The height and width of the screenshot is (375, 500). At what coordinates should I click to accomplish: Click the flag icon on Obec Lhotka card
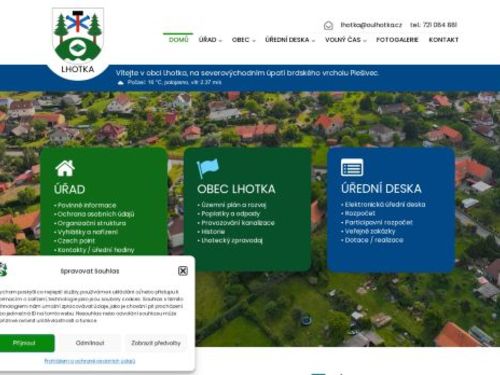(208, 168)
